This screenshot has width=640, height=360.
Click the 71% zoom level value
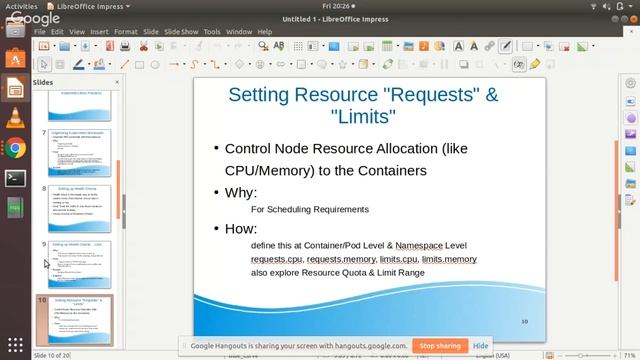click(629, 356)
